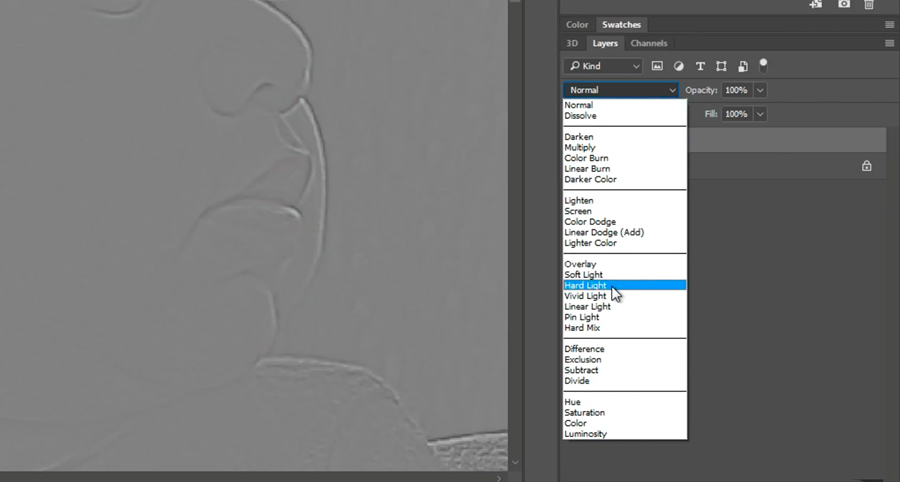Open the blend mode dropdown showing Normal

point(621,90)
